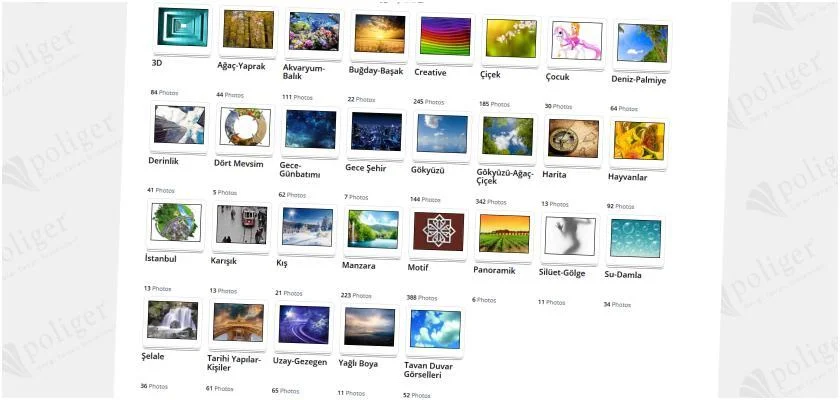
Task: Click the "Karışık" album title
Action: (223, 261)
